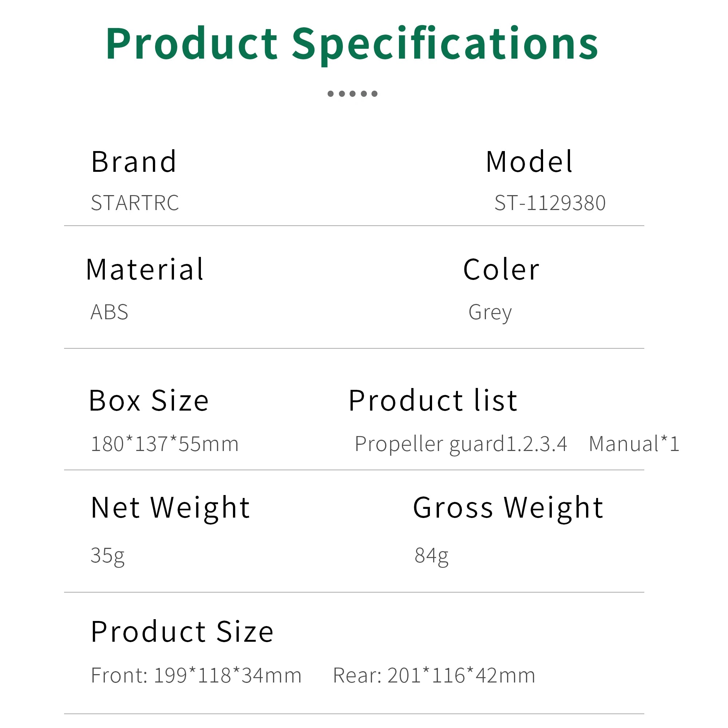Click the Manual*1 item
Screen dimensions: 728x728
[x=634, y=443]
